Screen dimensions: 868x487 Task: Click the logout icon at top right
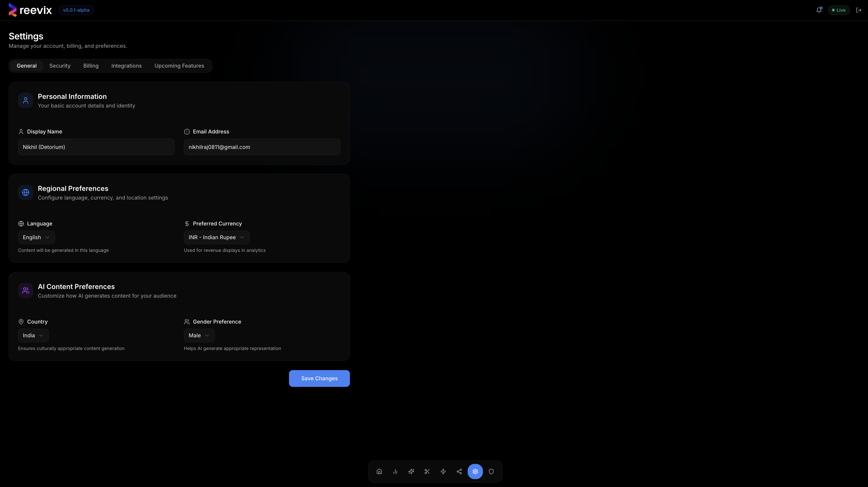859,10
